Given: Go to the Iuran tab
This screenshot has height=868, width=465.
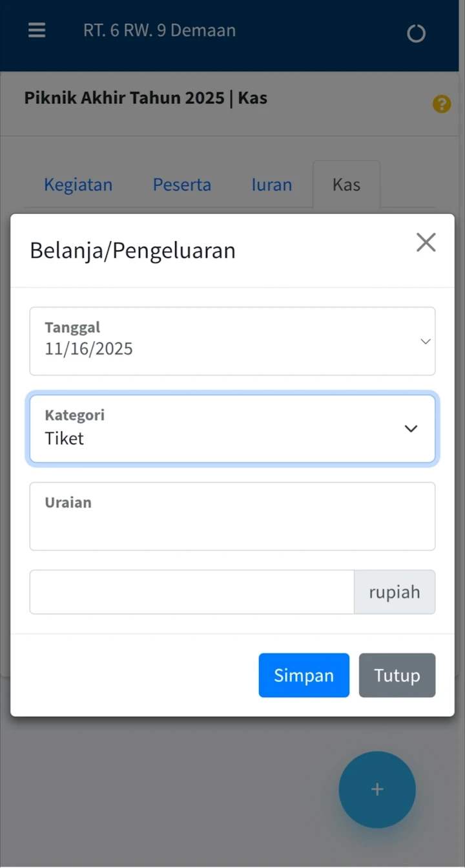Looking at the screenshot, I should [271, 185].
